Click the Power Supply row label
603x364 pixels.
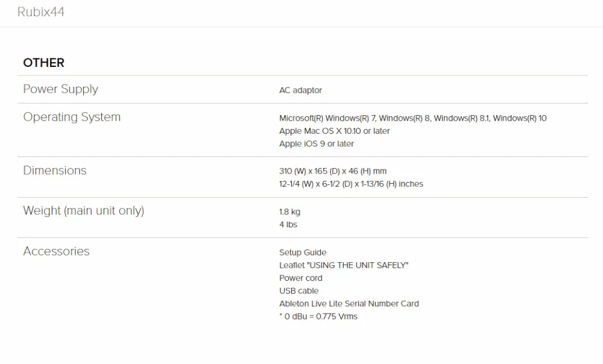click(x=60, y=89)
